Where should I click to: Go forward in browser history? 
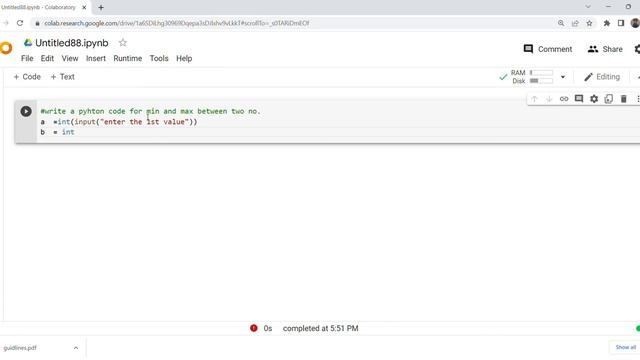6,23
